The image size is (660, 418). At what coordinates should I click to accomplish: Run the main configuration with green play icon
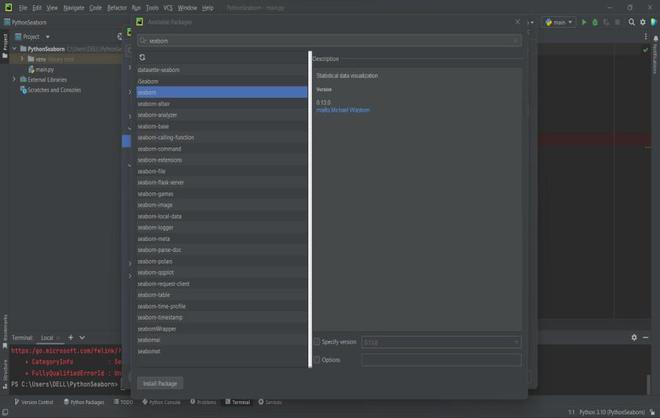pos(584,22)
